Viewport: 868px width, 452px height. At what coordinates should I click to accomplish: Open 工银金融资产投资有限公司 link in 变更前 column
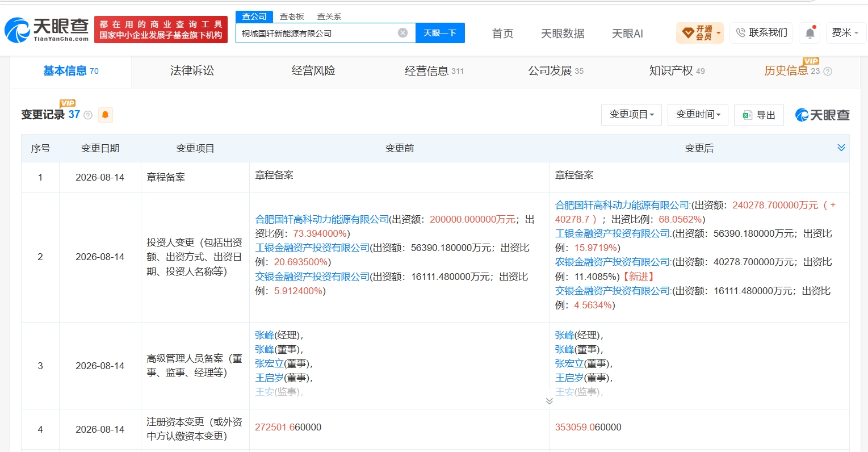click(x=312, y=248)
